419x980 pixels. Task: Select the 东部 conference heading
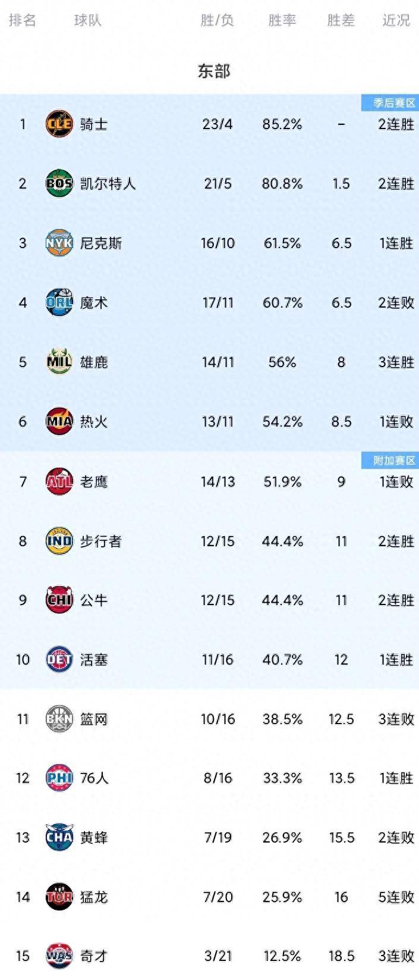pyautogui.click(x=214, y=71)
